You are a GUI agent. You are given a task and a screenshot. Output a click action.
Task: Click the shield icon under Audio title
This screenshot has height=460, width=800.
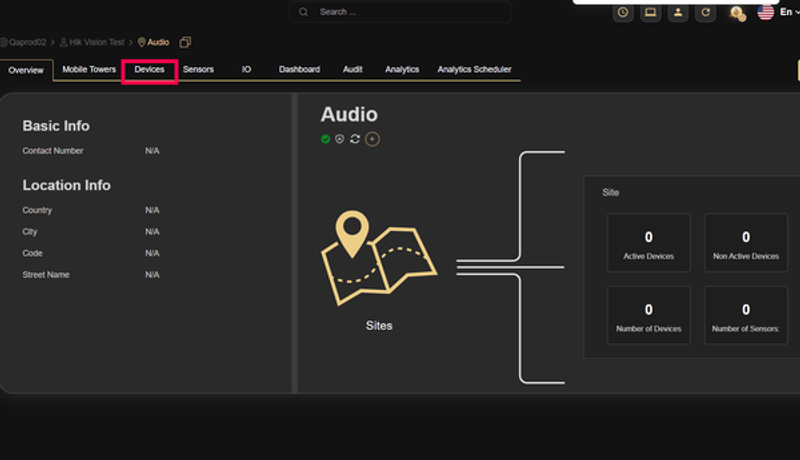(340, 139)
